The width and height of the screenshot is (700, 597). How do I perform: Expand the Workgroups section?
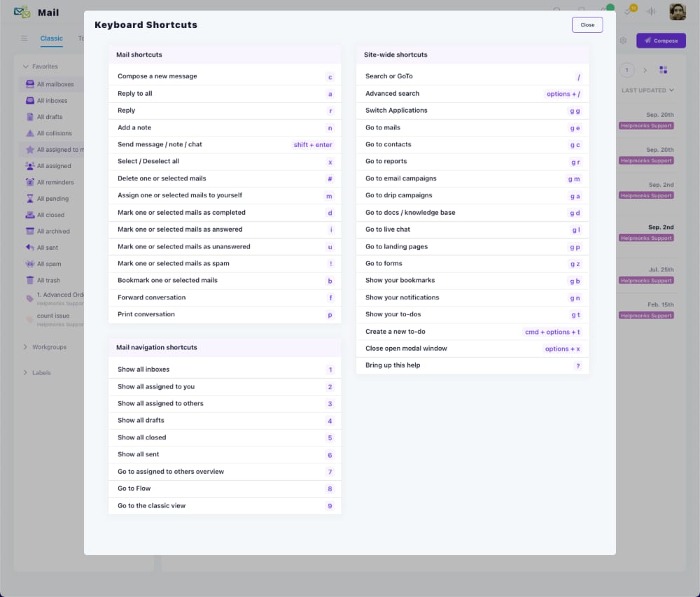25,347
